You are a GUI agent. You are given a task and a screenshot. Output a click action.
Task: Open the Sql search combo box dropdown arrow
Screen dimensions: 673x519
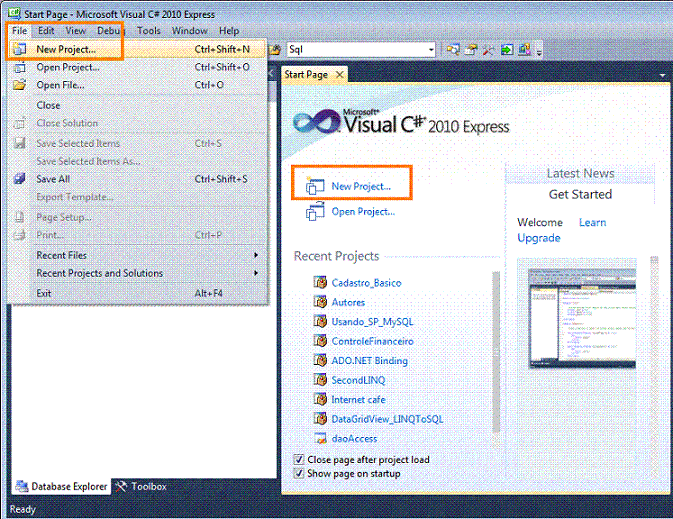(431, 50)
